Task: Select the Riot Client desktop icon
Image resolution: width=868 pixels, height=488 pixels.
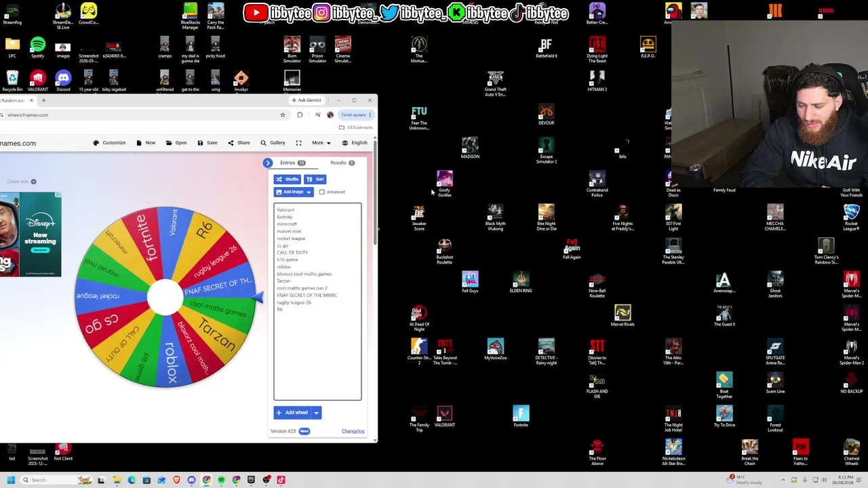Action: point(63,450)
